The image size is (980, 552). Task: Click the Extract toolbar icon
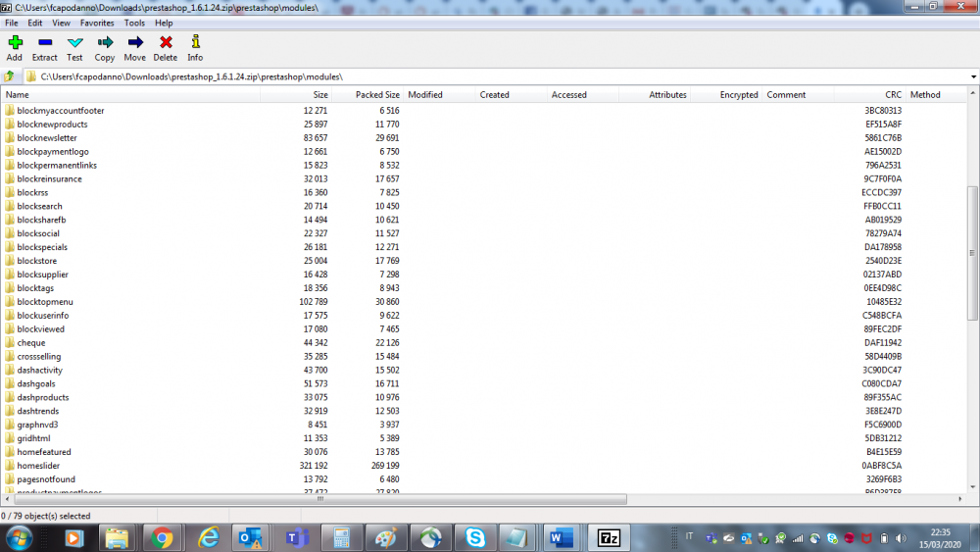[45, 42]
